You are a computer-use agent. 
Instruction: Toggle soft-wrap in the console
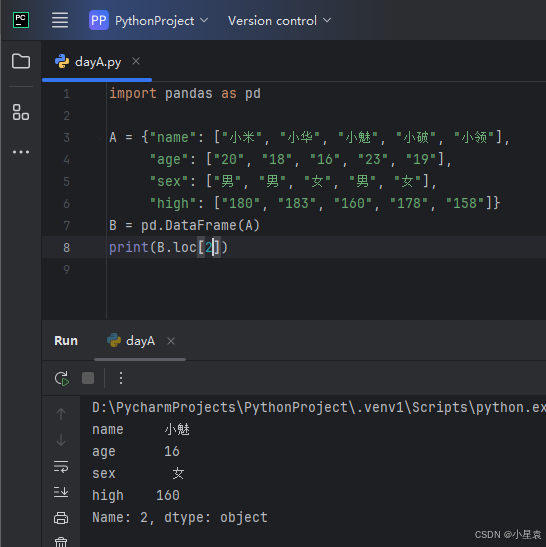[x=61, y=466]
